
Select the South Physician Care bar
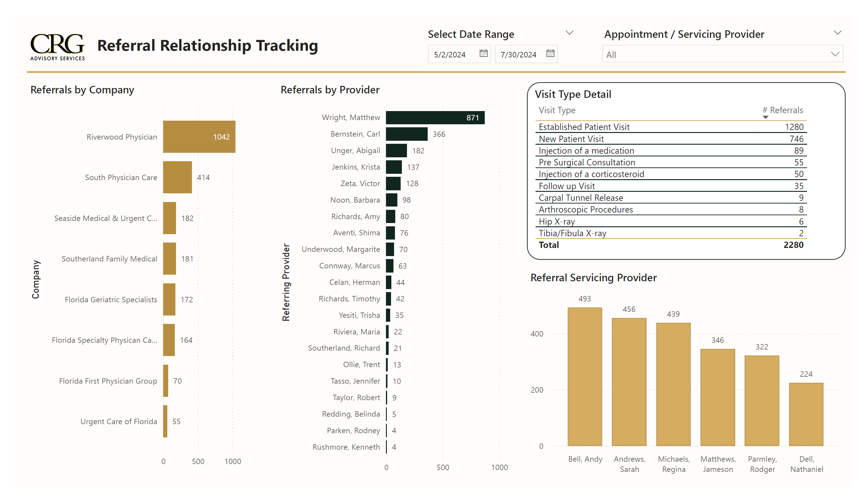tap(177, 177)
